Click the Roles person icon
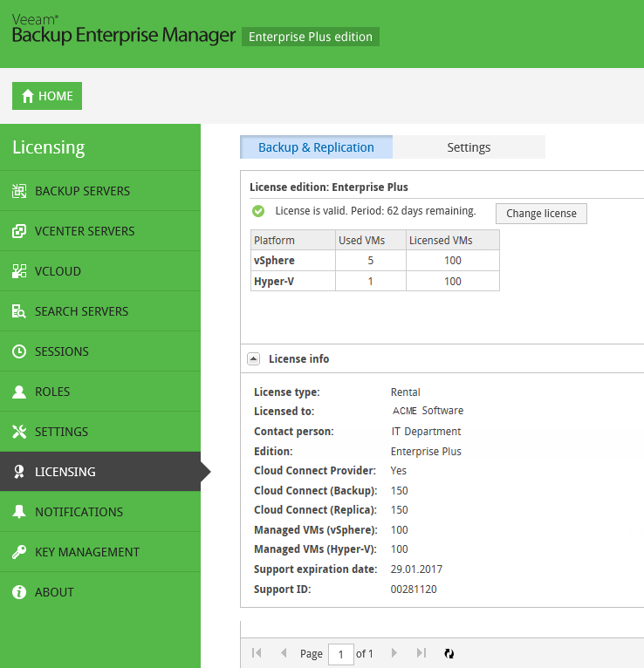 click(19, 392)
